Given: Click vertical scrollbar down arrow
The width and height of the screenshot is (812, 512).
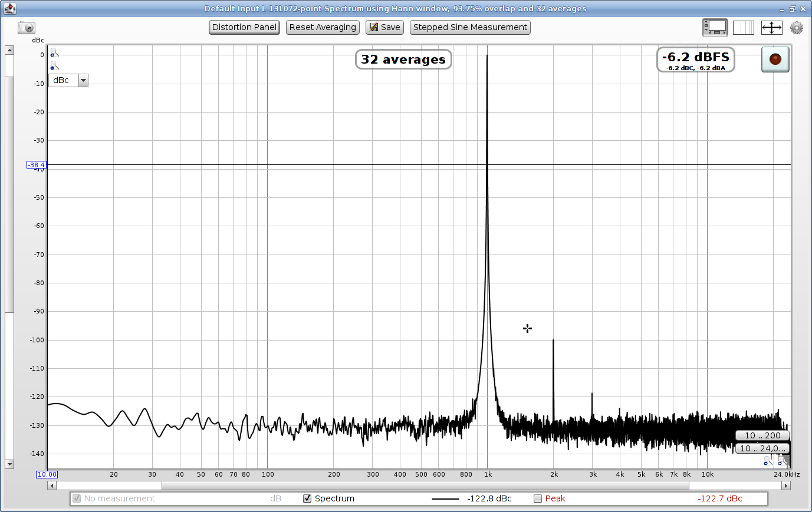Looking at the screenshot, I should pos(9,464).
